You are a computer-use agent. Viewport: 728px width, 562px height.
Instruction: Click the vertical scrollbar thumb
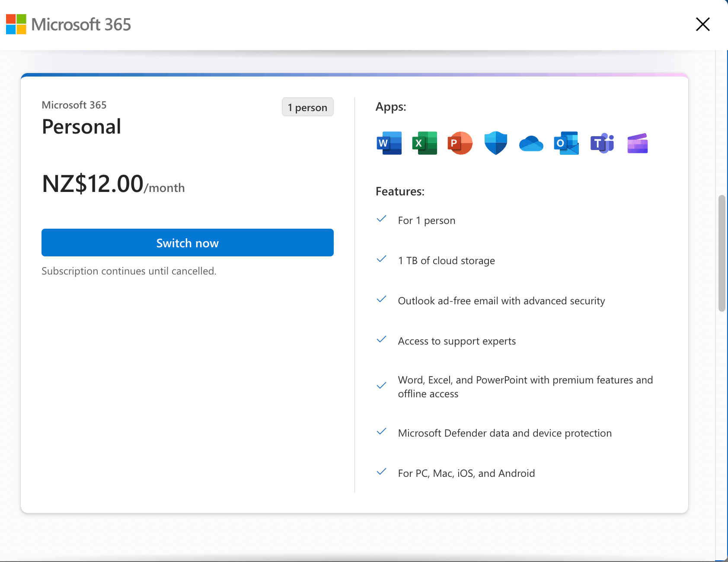[722, 253]
